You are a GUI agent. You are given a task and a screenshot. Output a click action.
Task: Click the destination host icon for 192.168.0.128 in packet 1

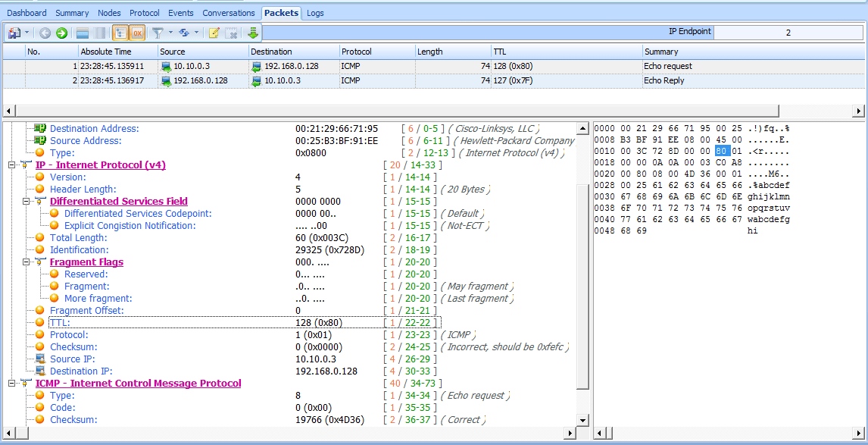coord(257,67)
